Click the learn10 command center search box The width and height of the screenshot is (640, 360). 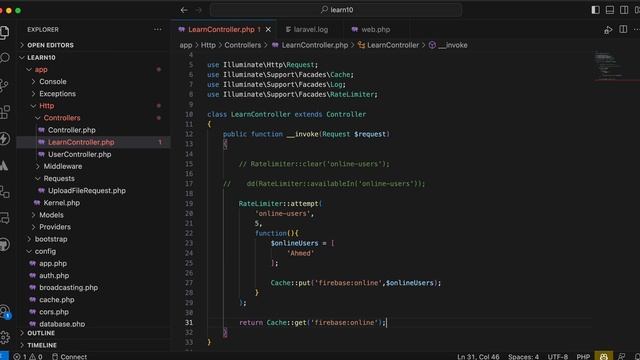tap(336, 10)
